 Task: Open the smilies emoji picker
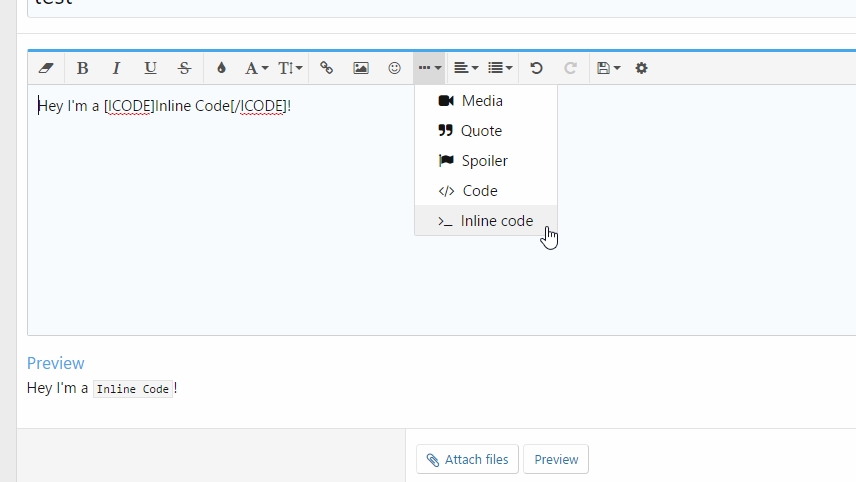[395, 68]
